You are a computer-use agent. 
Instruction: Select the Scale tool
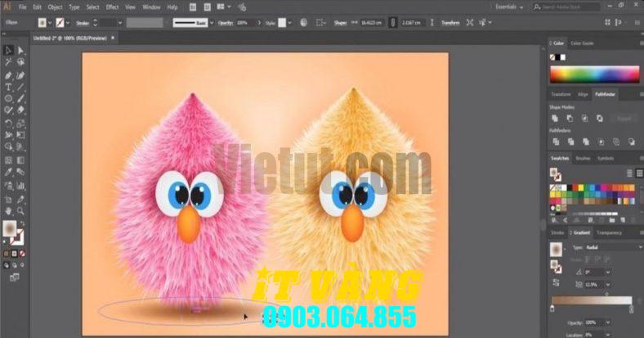click(20, 124)
